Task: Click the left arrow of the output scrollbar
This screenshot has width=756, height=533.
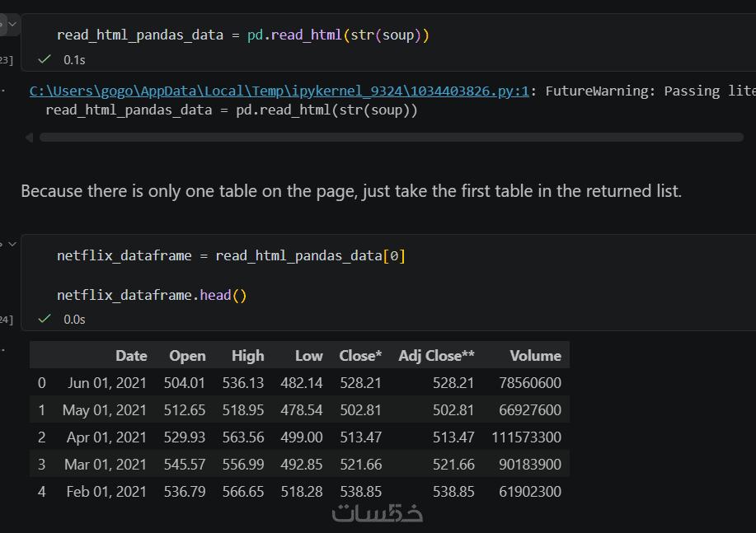Action: (30, 137)
